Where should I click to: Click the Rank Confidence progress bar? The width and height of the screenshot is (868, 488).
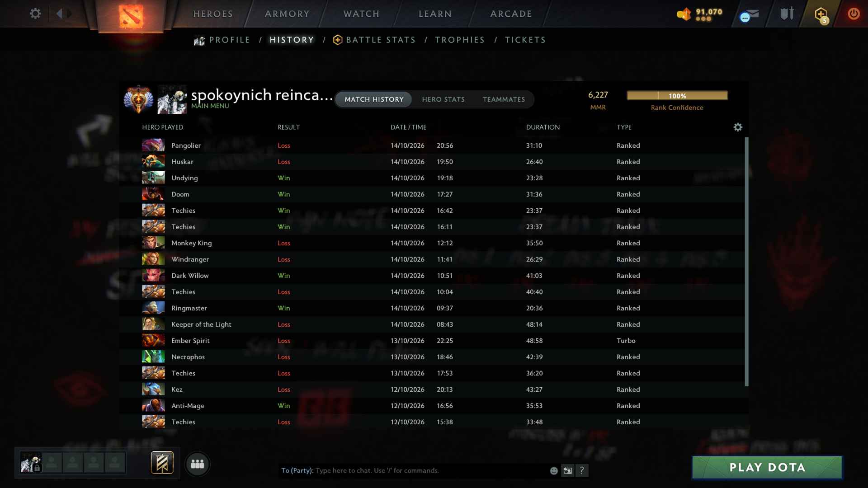pos(677,95)
